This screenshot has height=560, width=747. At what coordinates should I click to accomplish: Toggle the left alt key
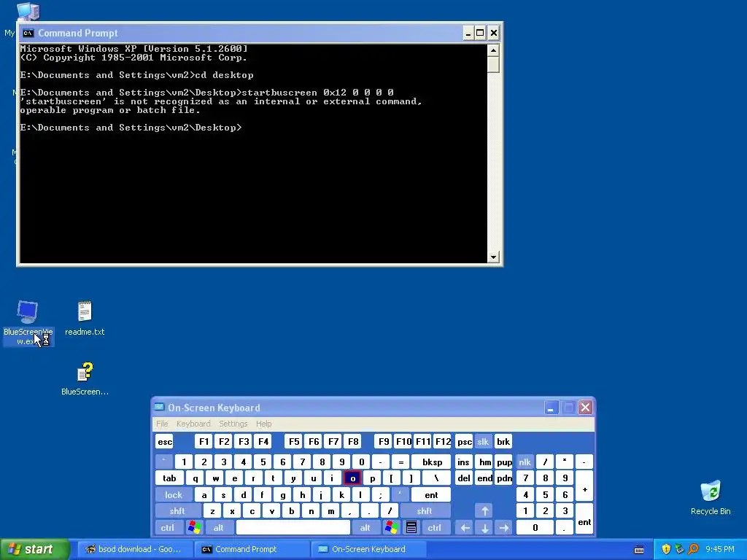point(219,528)
